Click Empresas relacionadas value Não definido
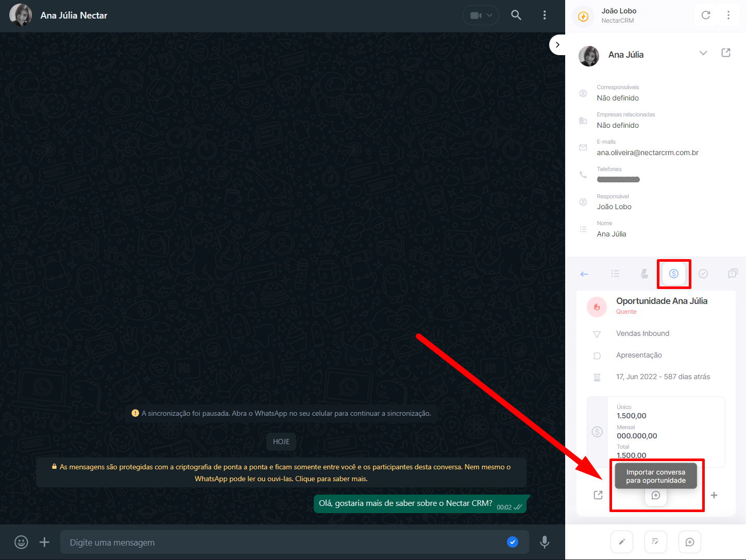This screenshot has height=560, width=746. (x=618, y=125)
